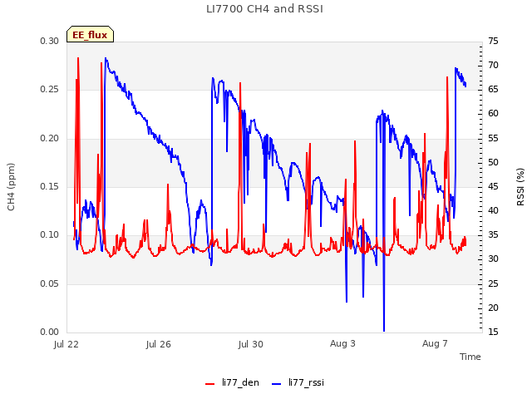The image size is (532, 399).
Task: Click the 30 RSSI axis value
Action: click(493, 259)
